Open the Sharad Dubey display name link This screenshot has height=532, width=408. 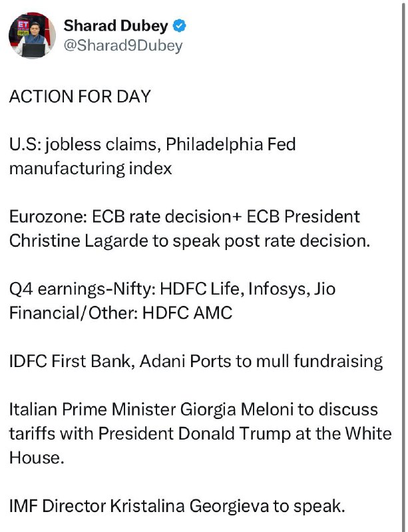[x=116, y=26]
